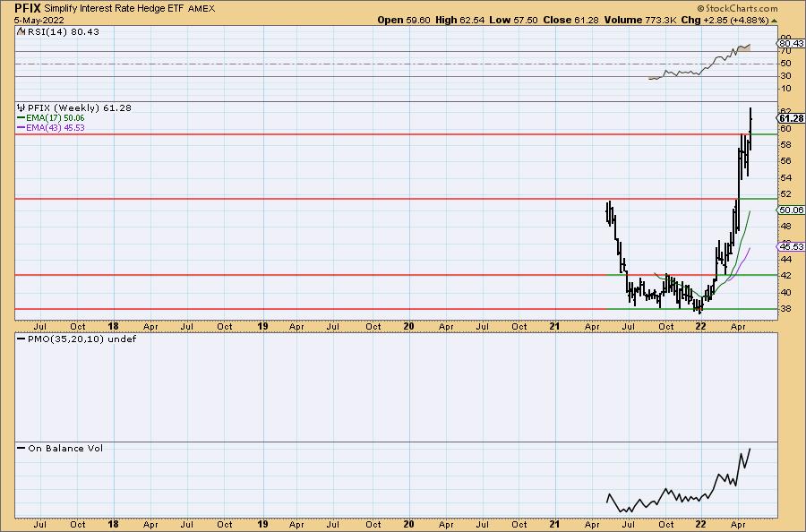The image size is (806, 532).
Task: Click the red support line at price 38
Action: coord(311,309)
